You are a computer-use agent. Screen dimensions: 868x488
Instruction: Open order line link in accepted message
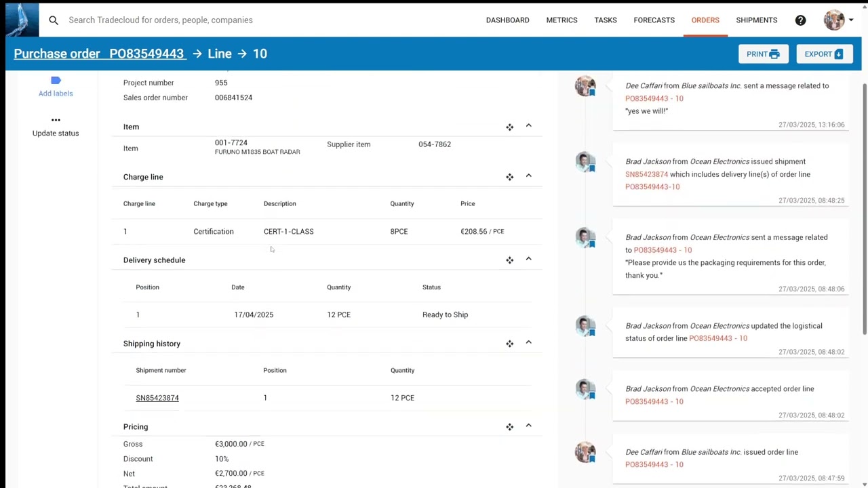point(654,401)
